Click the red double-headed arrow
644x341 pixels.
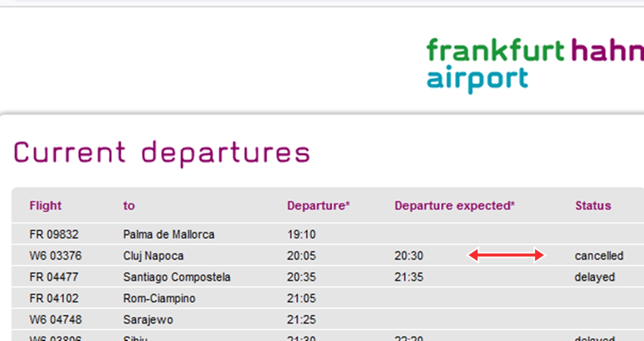point(506,256)
